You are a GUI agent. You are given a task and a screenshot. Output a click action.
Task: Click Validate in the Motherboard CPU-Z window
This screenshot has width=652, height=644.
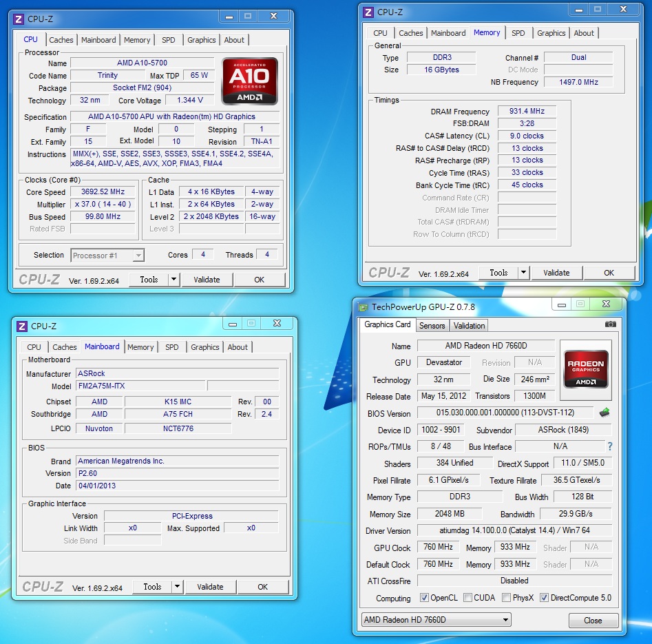point(210,587)
